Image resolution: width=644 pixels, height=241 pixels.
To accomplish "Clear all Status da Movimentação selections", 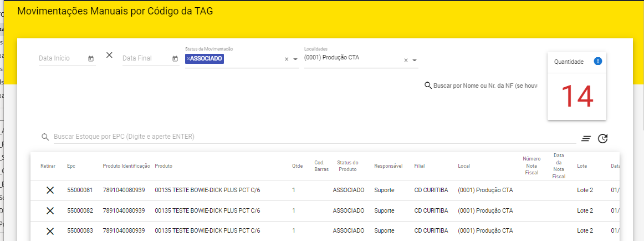I will [287, 59].
